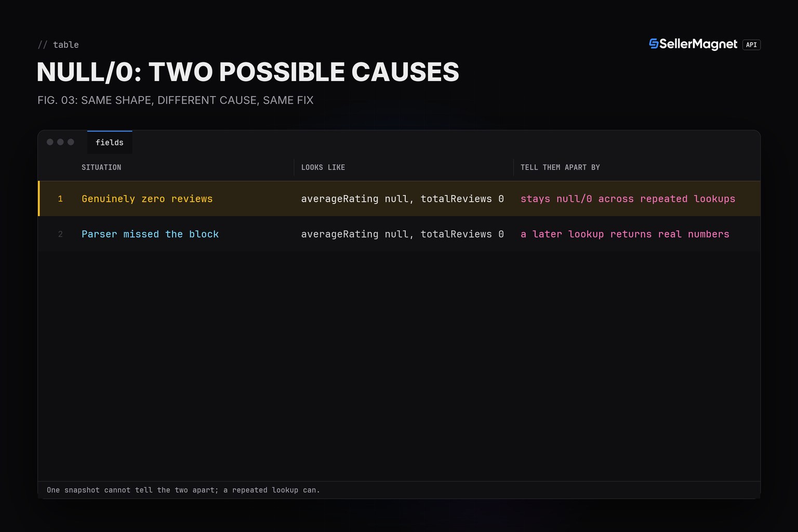Click the TELL THEM APART BY header
This screenshot has height=532, width=798.
point(560,167)
